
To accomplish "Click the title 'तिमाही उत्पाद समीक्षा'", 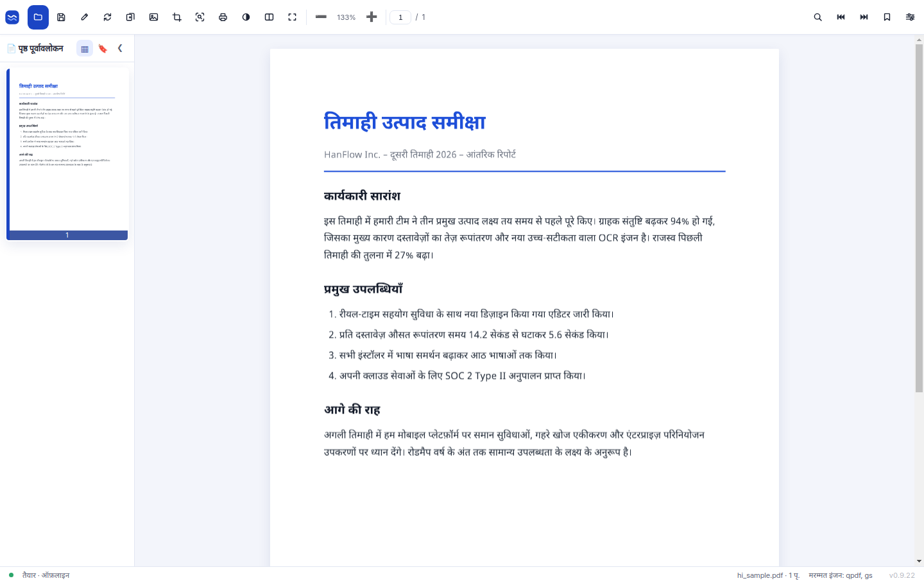I will (x=405, y=121).
